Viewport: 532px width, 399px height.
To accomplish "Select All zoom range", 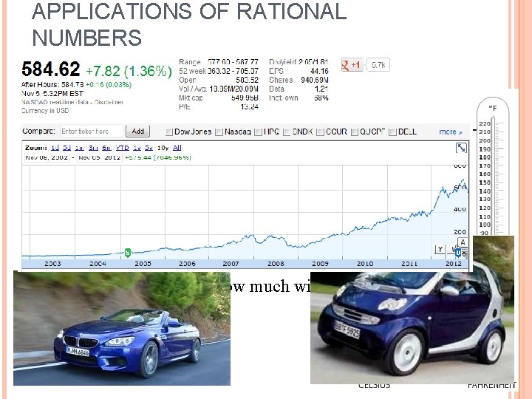I will pyautogui.click(x=177, y=148).
